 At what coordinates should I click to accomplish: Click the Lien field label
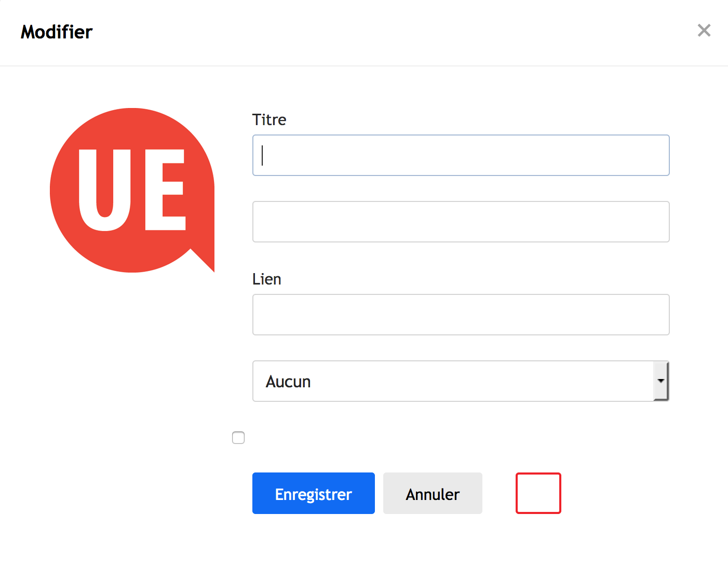pyautogui.click(x=266, y=279)
